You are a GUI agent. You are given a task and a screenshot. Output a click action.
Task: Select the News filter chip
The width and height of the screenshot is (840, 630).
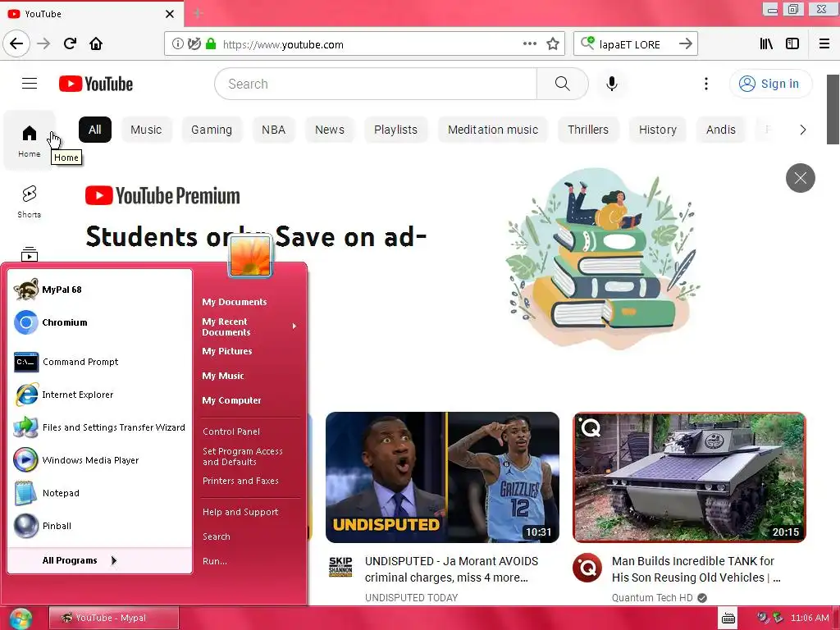pos(330,130)
